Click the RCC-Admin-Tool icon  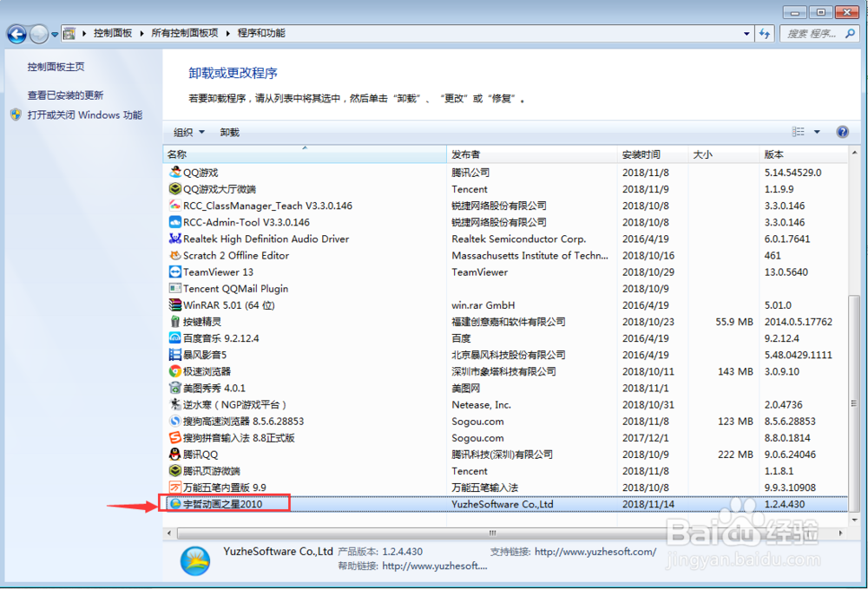pyautogui.click(x=175, y=222)
